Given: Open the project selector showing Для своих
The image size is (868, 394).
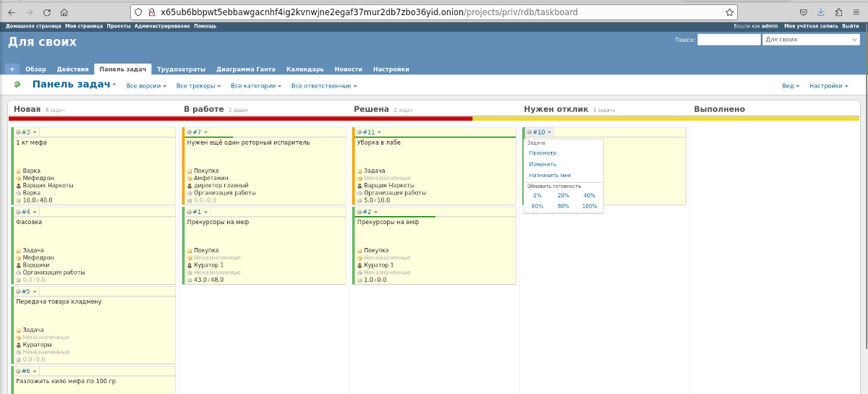Looking at the screenshot, I should (x=812, y=40).
